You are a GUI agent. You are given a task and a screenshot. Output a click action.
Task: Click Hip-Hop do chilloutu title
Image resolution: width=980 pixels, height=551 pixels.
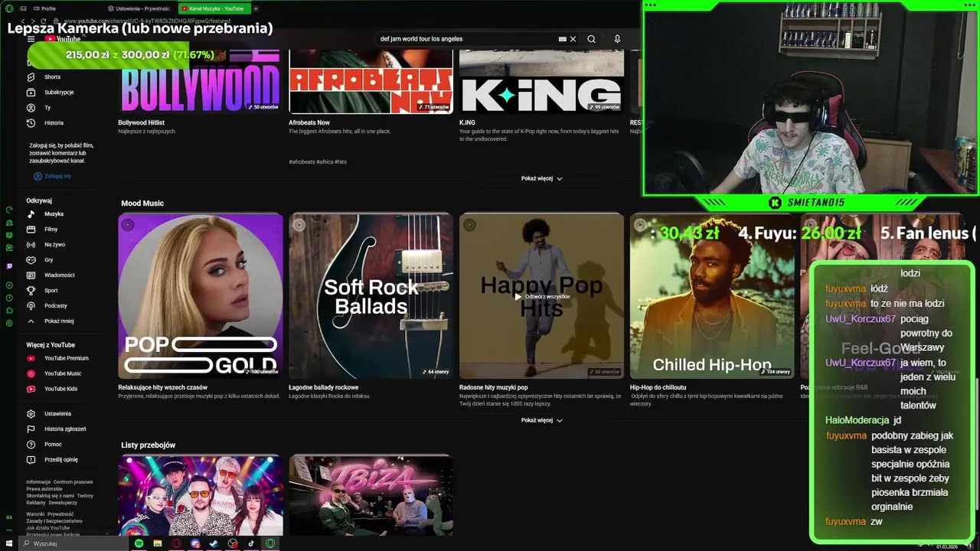pyautogui.click(x=658, y=387)
